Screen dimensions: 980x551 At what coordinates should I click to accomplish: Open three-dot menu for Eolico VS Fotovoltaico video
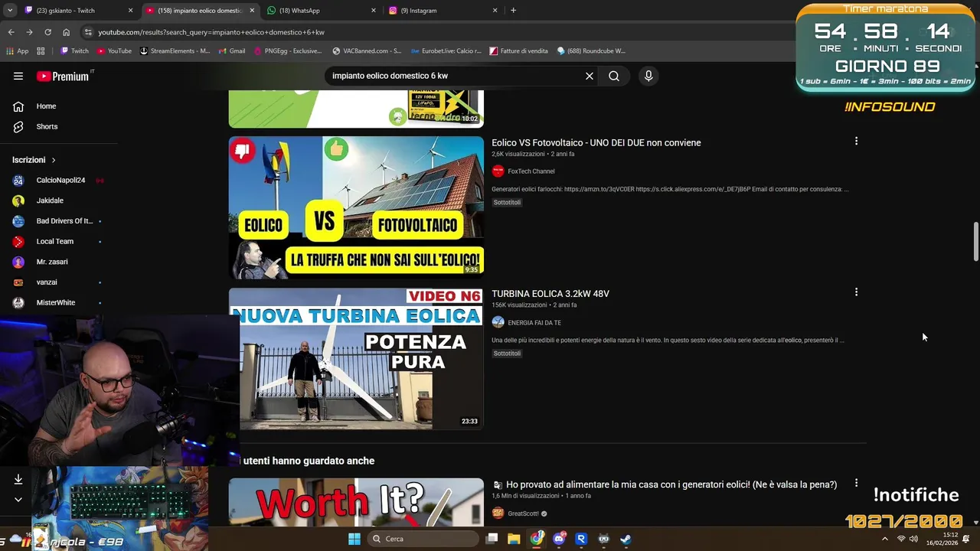pyautogui.click(x=856, y=141)
